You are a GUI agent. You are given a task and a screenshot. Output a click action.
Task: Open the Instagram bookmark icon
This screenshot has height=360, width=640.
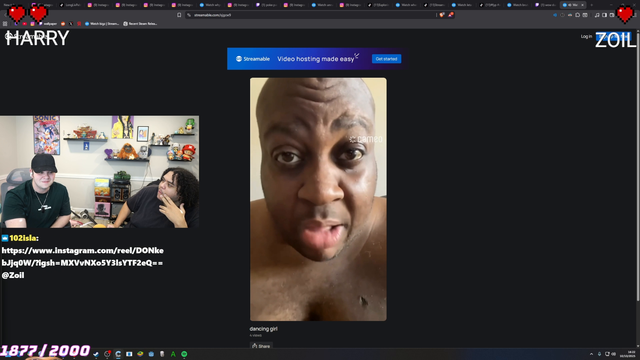pyautogui.click(x=33, y=24)
